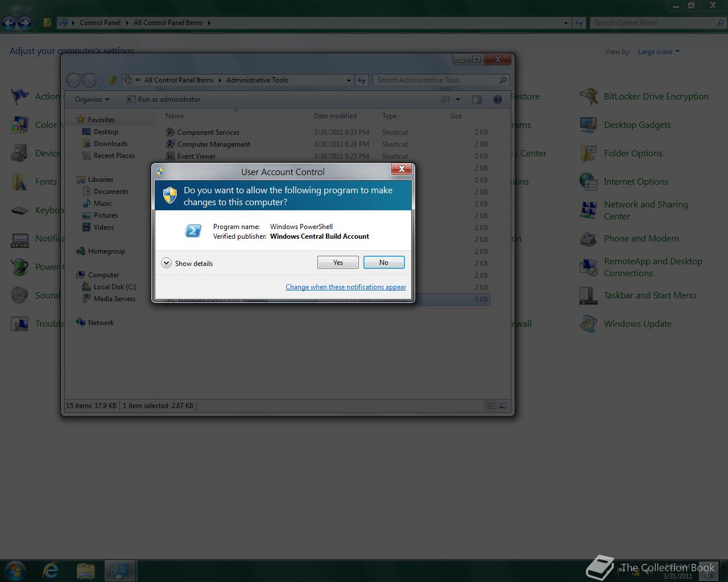The image size is (728, 582).
Task: Select Music library
Action: [x=102, y=203]
